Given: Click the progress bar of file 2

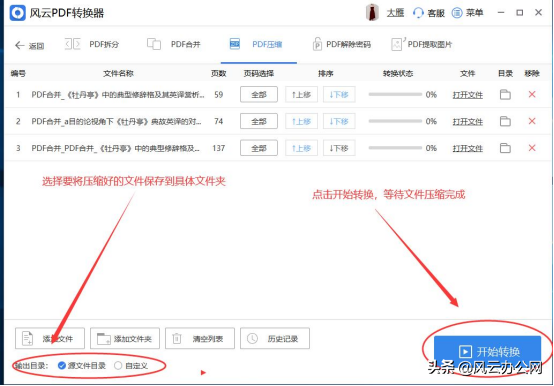Looking at the screenshot, I should (395, 121).
